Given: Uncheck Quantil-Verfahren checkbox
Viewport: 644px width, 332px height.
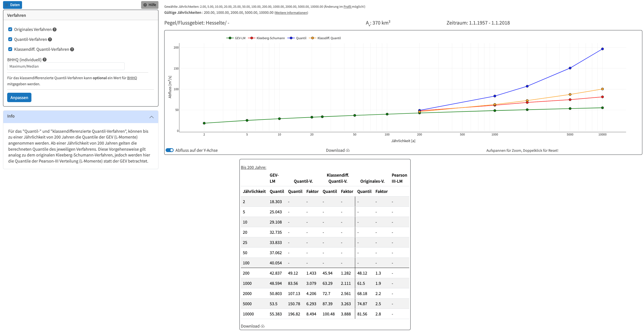Looking at the screenshot, I should [10, 39].
